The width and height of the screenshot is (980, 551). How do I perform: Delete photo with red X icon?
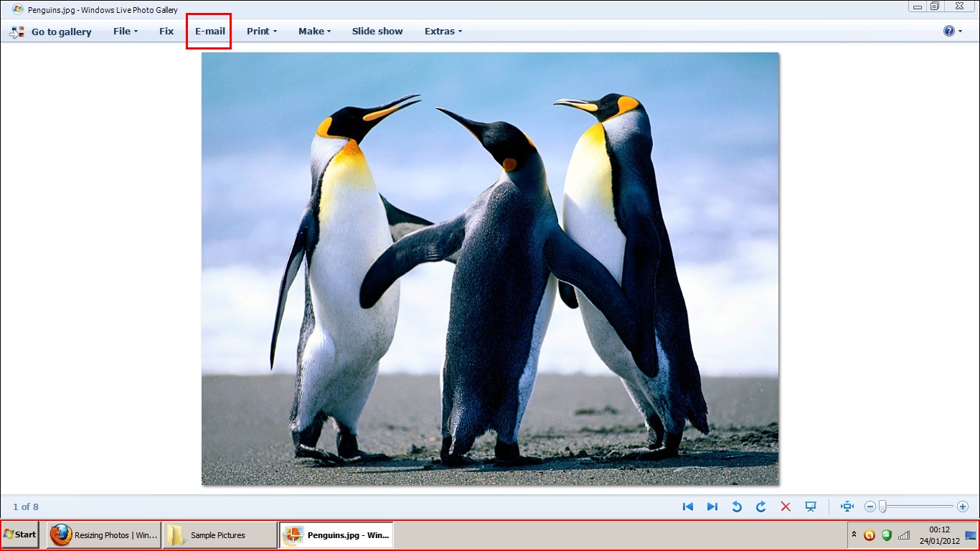pos(786,507)
